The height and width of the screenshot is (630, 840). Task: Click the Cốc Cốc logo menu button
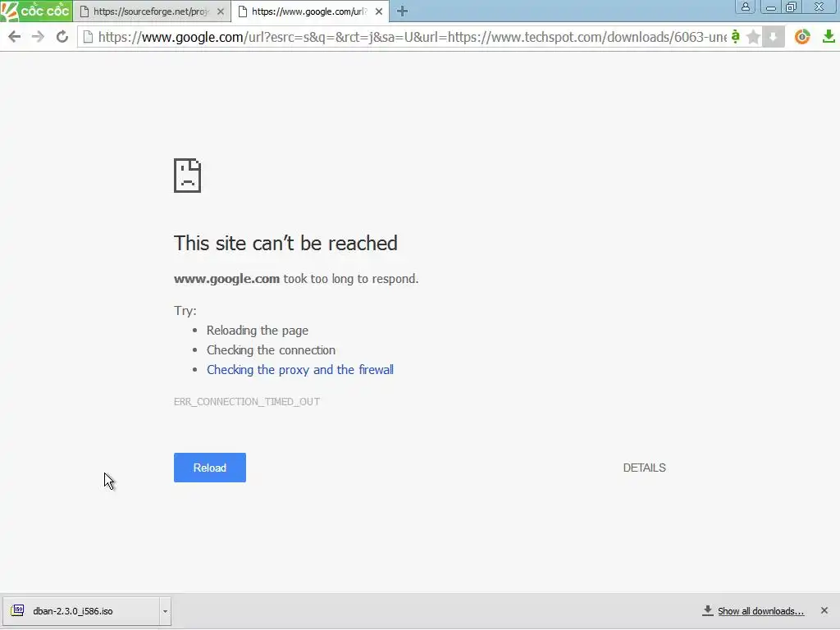(x=36, y=11)
